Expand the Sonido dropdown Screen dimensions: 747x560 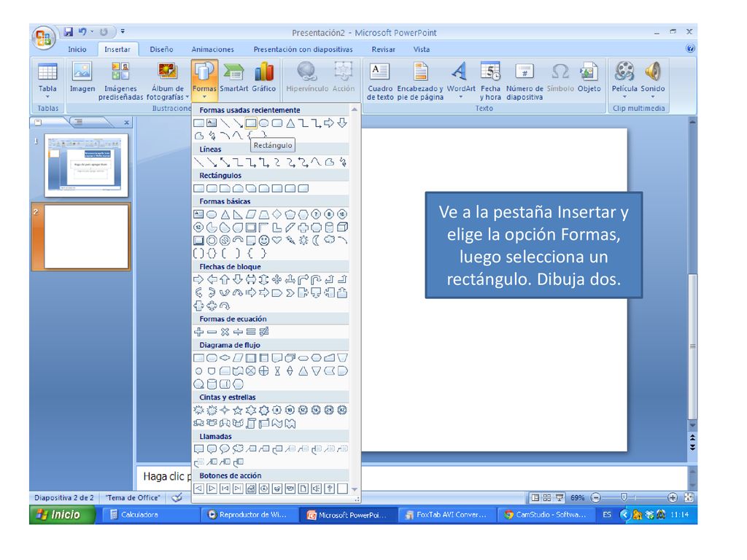pyautogui.click(x=653, y=97)
